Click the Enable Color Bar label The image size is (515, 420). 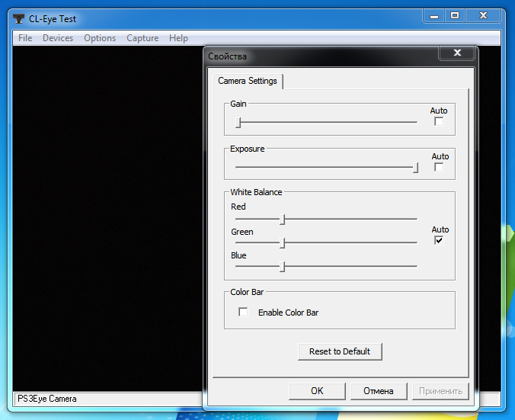coord(288,313)
